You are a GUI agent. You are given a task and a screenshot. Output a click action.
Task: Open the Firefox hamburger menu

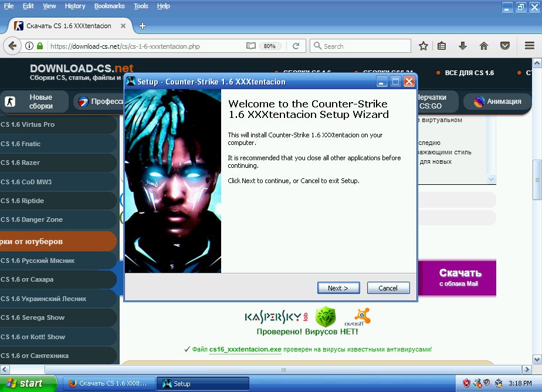pyautogui.click(x=530, y=46)
